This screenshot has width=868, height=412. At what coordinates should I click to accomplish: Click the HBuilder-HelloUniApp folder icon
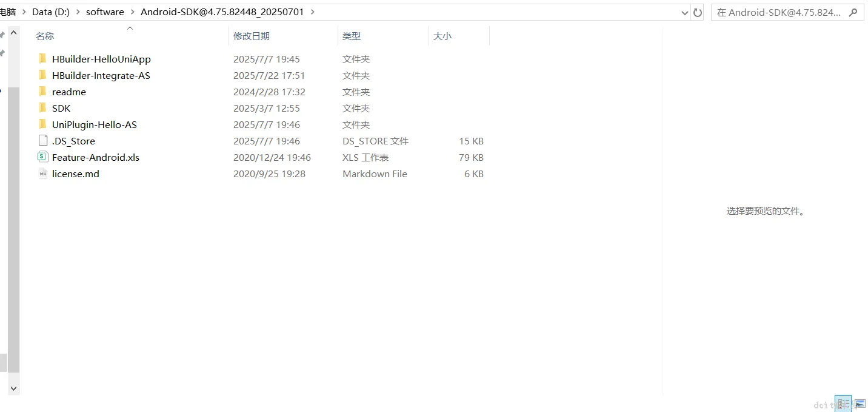42,59
